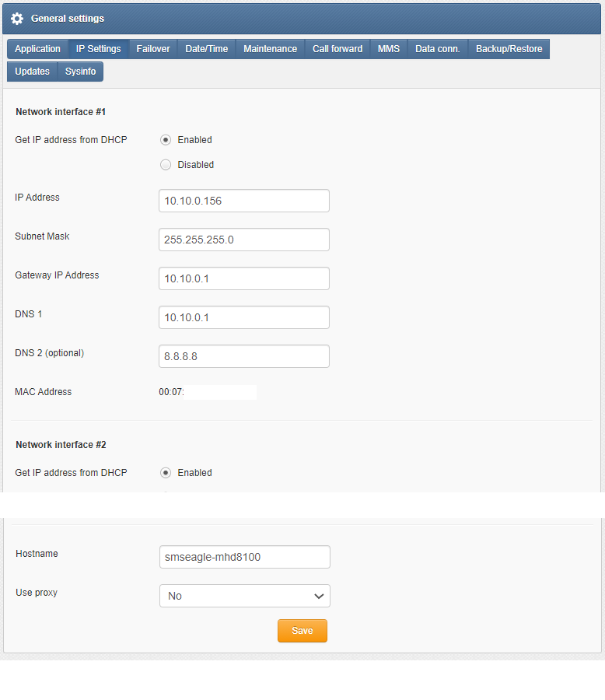This screenshot has height=700, width=605.
Task: Switch to the Backup/Restore tab
Action: pos(509,49)
